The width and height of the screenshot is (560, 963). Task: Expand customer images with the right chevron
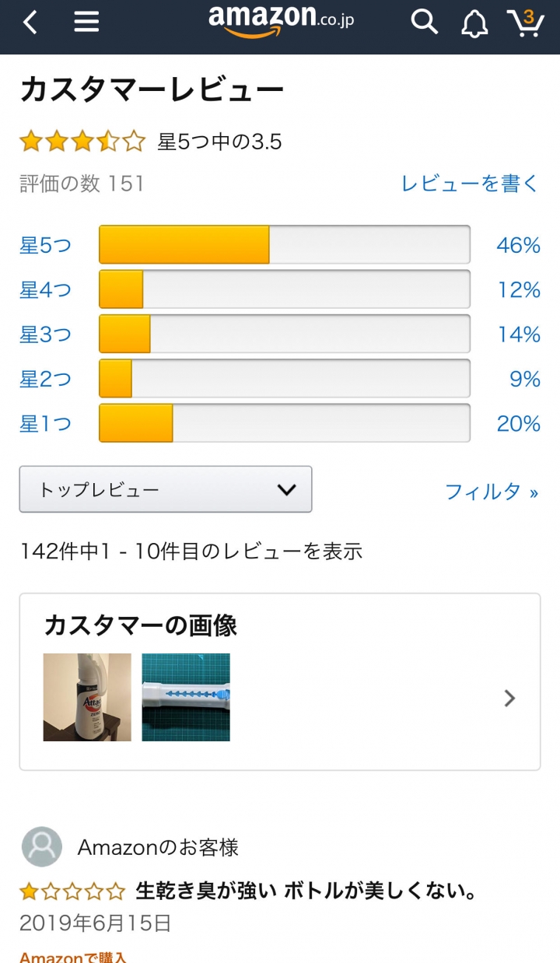(x=509, y=698)
